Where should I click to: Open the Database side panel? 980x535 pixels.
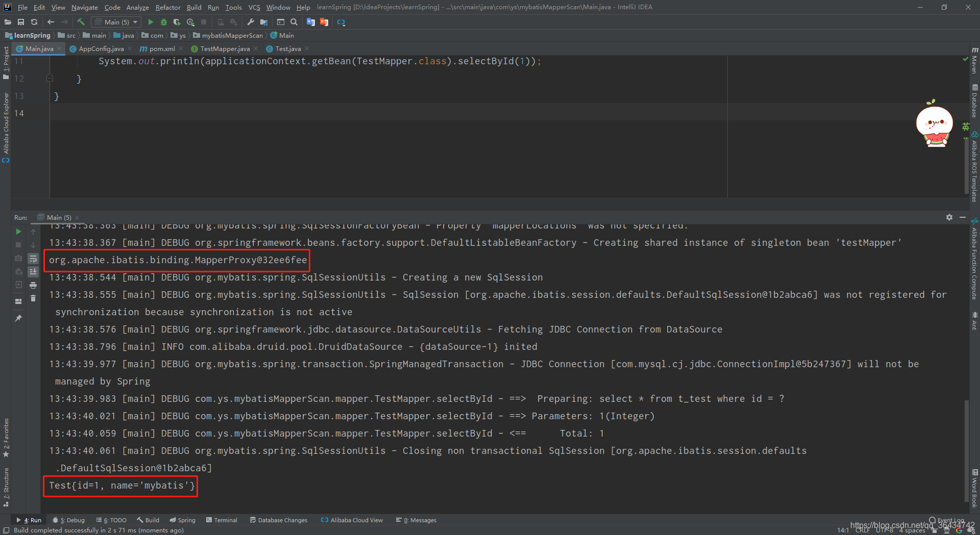click(x=974, y=101)
